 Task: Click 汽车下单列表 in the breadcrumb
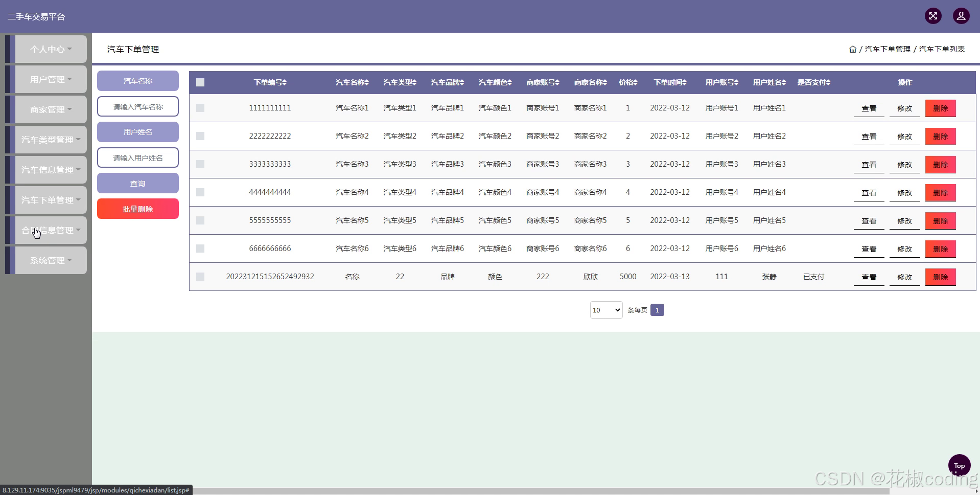(x=942, y=49)
